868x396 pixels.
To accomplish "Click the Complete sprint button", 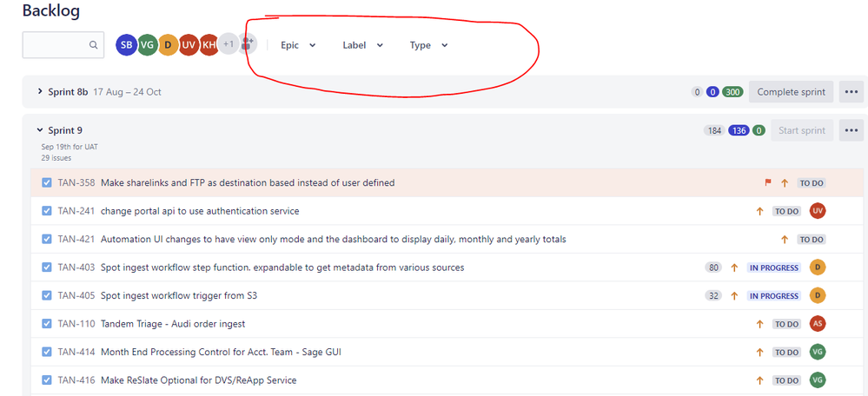I will click(x=791, y=92).
